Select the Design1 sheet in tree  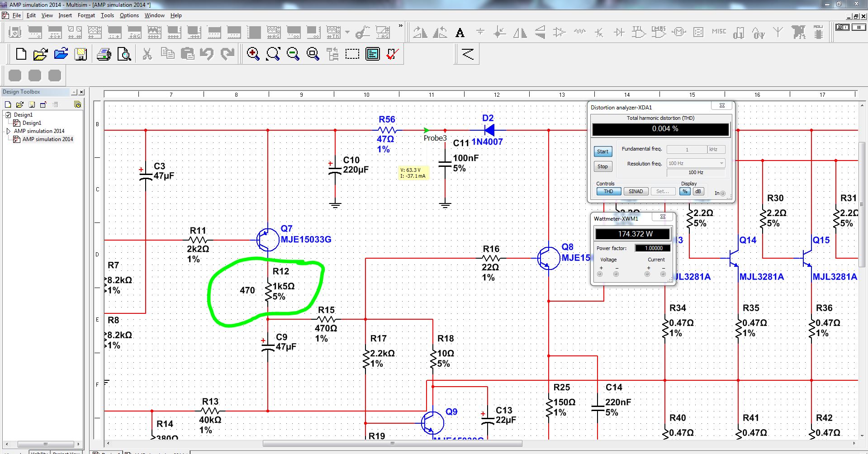click(x=32, y=123)
